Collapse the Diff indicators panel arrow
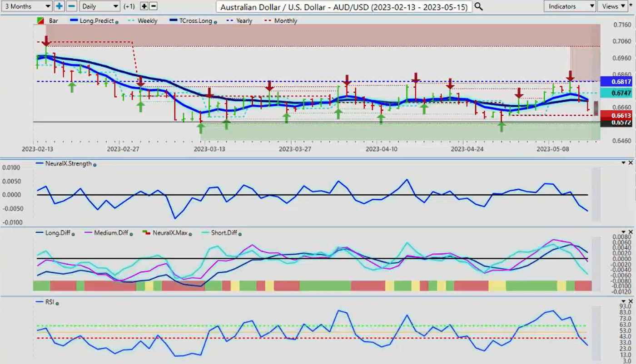 623,232
